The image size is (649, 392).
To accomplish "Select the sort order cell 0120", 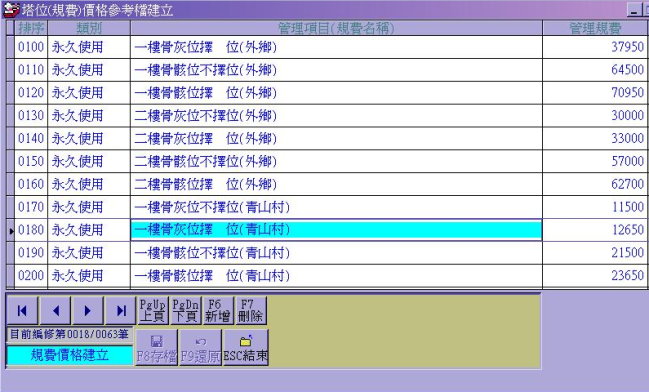I will [x=31, y=93].
